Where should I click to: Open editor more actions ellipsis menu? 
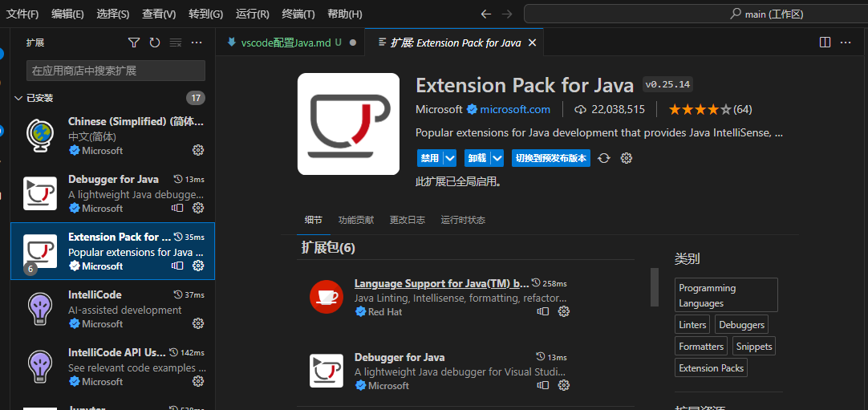[x=846, y=43]
